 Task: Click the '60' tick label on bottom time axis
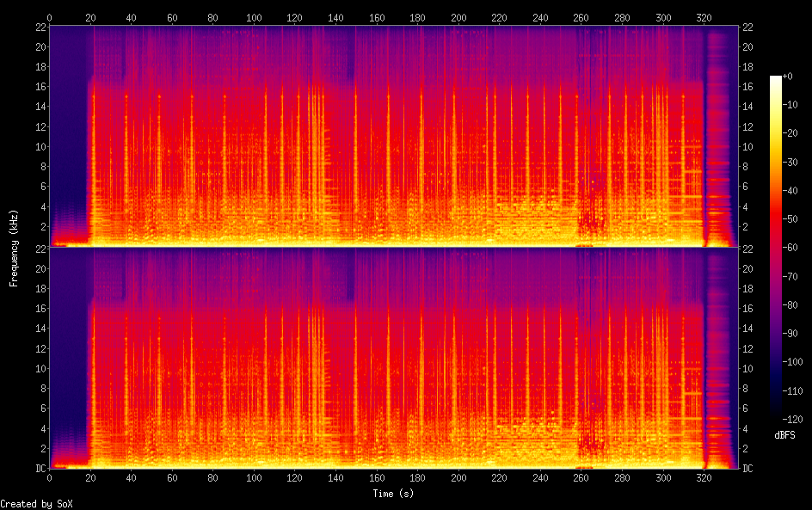172,478
